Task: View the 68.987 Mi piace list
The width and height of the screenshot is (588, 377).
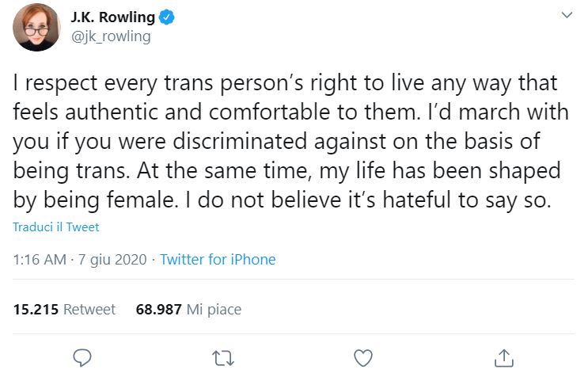Action: click(188, 310)
